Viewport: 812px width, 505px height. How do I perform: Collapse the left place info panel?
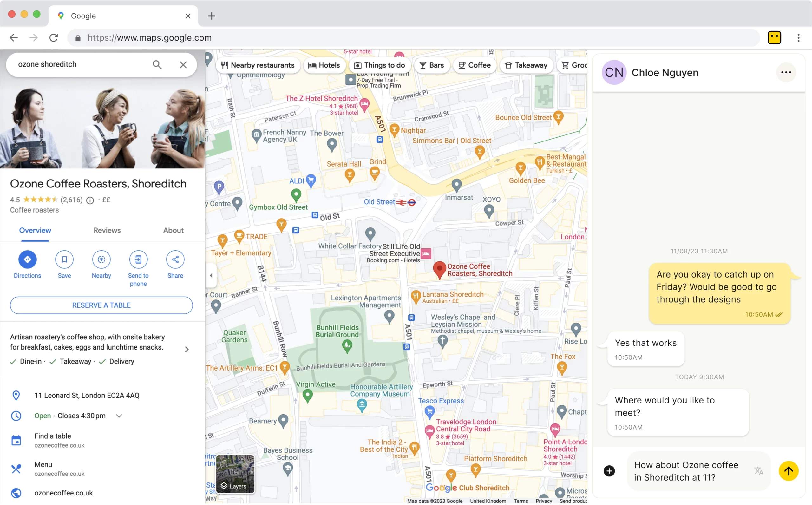(211, 275)
